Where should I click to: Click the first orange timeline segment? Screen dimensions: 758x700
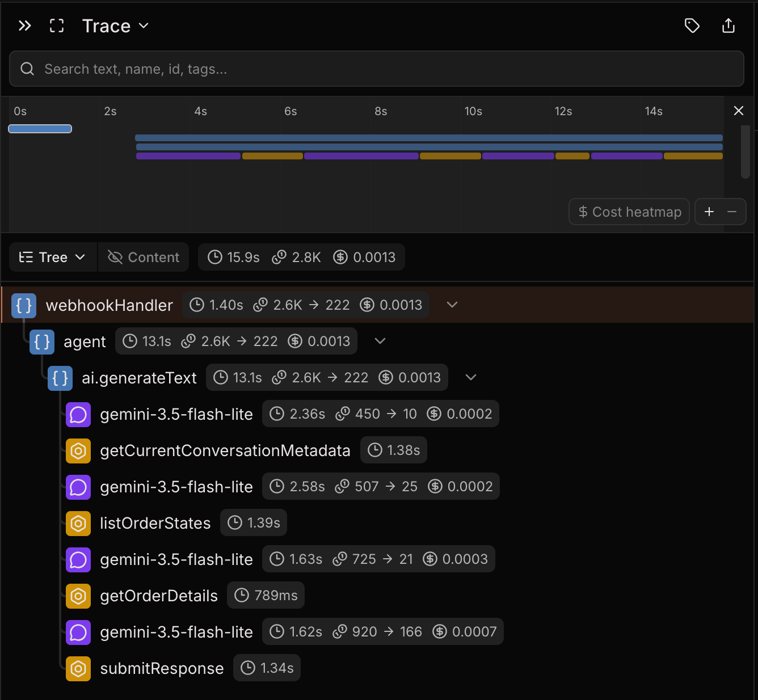click(x=272, y=156)
